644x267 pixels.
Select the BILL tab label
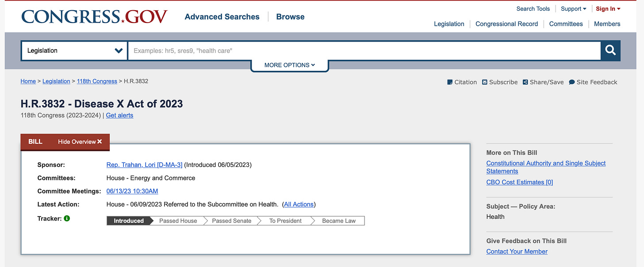tap(35, 142)
